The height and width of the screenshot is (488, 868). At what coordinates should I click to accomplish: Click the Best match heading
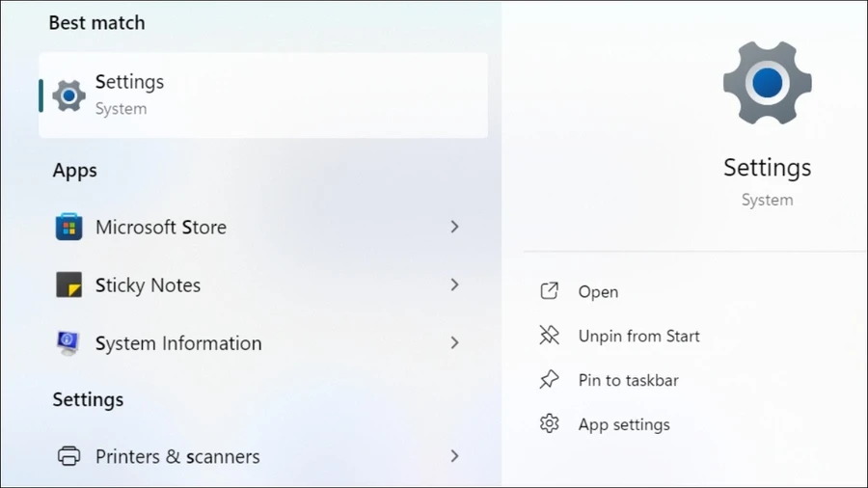96,23
